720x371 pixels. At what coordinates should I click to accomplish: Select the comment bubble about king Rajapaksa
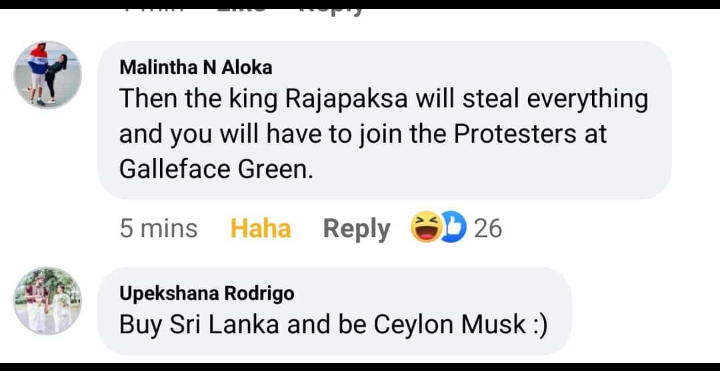(384, 120)
